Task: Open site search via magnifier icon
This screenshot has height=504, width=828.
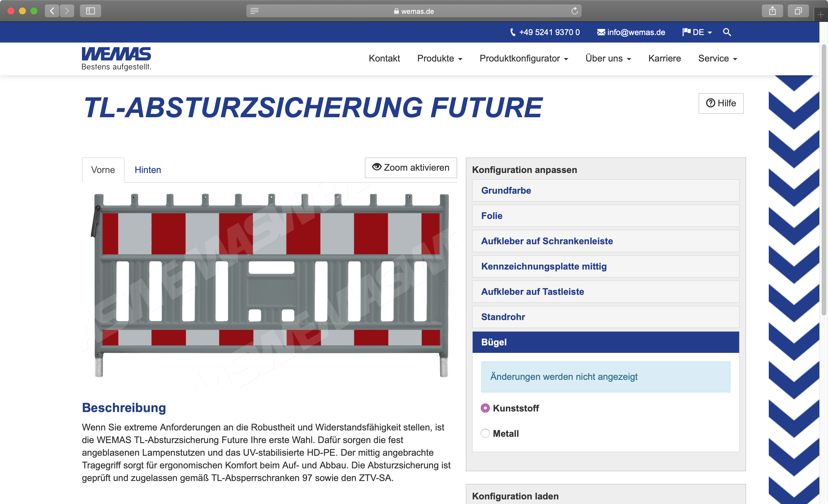Action: tap(727, 32)
